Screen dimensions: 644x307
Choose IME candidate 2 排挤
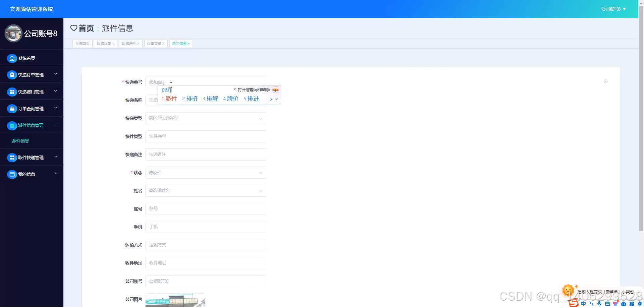pos(190,99)
